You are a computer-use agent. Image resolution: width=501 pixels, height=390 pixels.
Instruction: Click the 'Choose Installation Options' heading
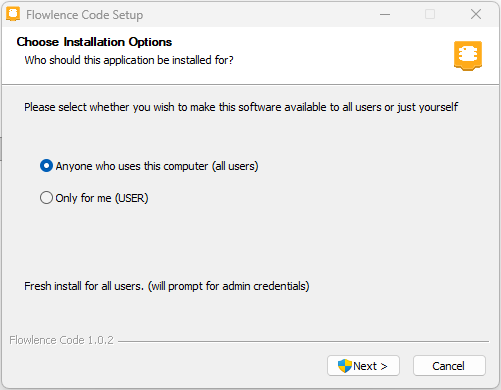[94, 42]
